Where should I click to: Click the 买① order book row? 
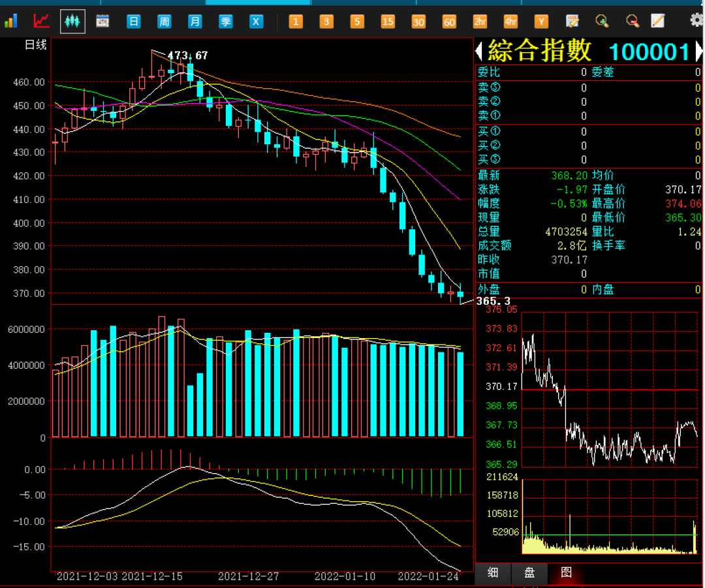589,131
